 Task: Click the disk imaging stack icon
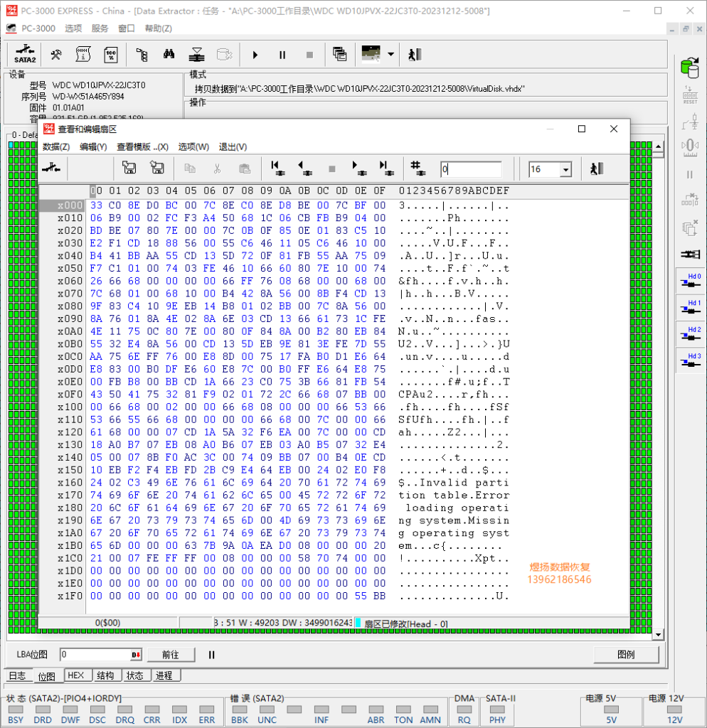coord(196,55)
